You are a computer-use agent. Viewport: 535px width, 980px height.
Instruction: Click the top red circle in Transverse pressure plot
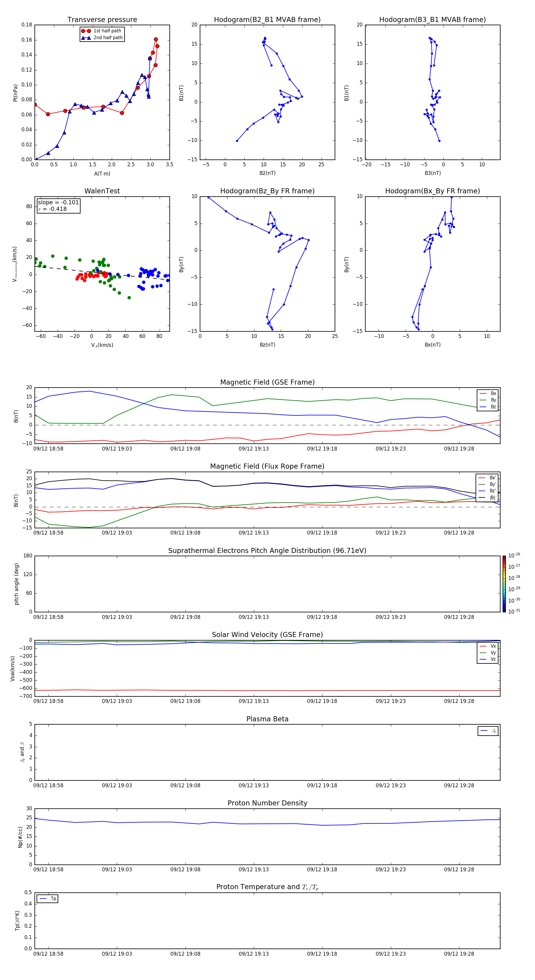point(156,39)
